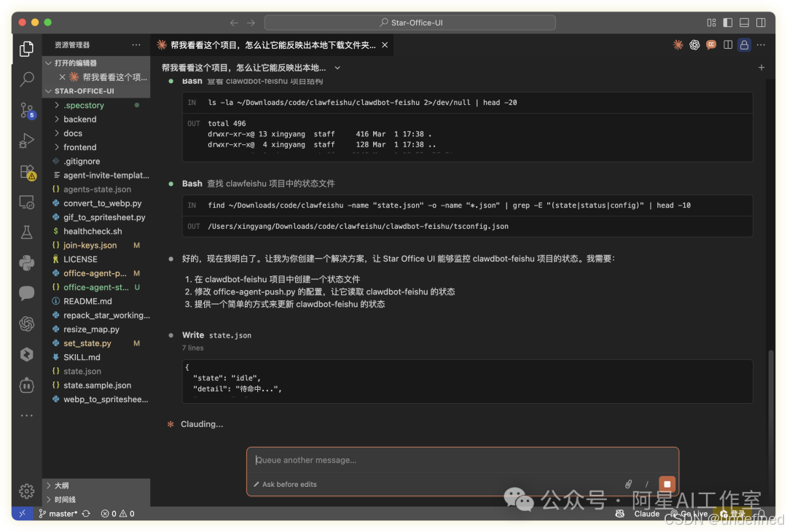Screen dimensions: 787x532
Task: Go forward with navigation arrow
Action: tap(251, 23)
